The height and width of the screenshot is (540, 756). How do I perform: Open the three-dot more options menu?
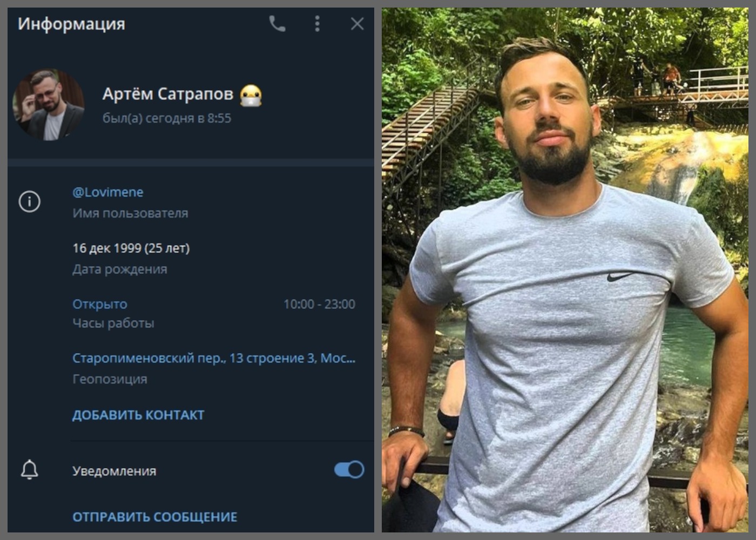[x=317, y=23]
